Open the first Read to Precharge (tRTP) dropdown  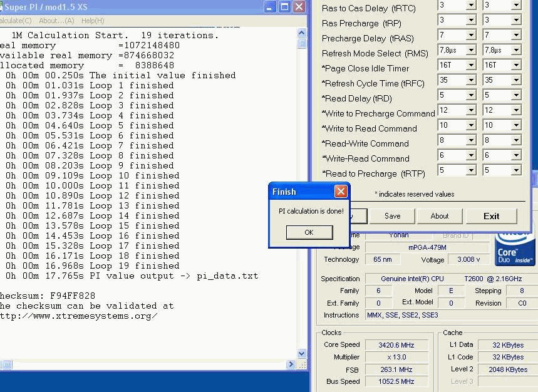coord(471,170)
